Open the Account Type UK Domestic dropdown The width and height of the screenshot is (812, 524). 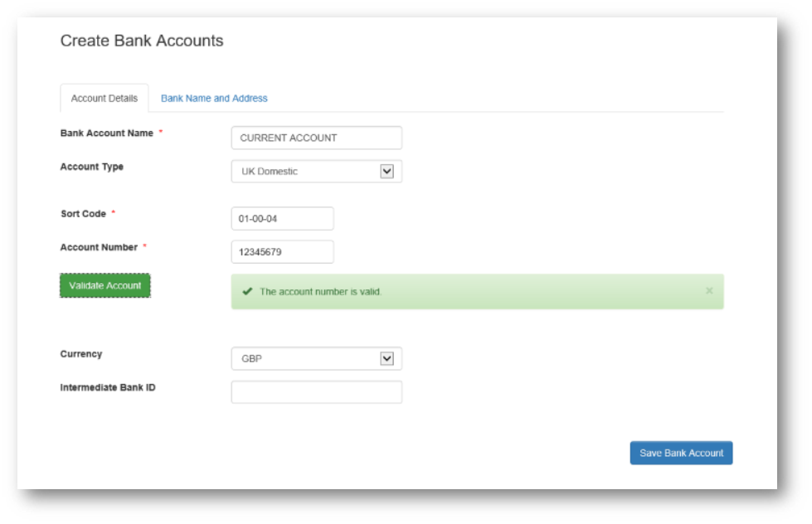point(316,172)
